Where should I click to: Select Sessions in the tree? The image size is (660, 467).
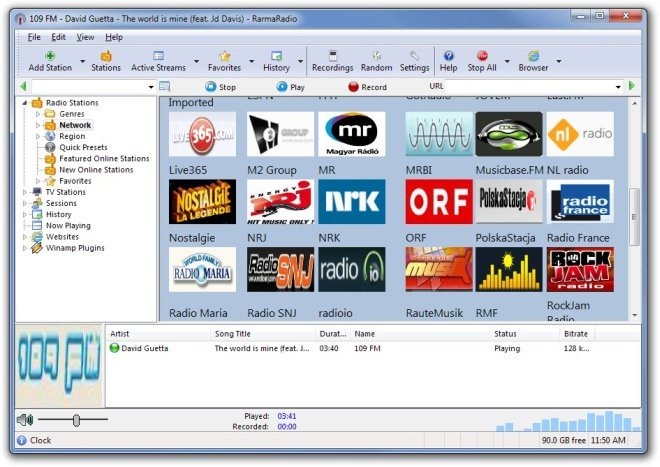click(x=61, y=203)
